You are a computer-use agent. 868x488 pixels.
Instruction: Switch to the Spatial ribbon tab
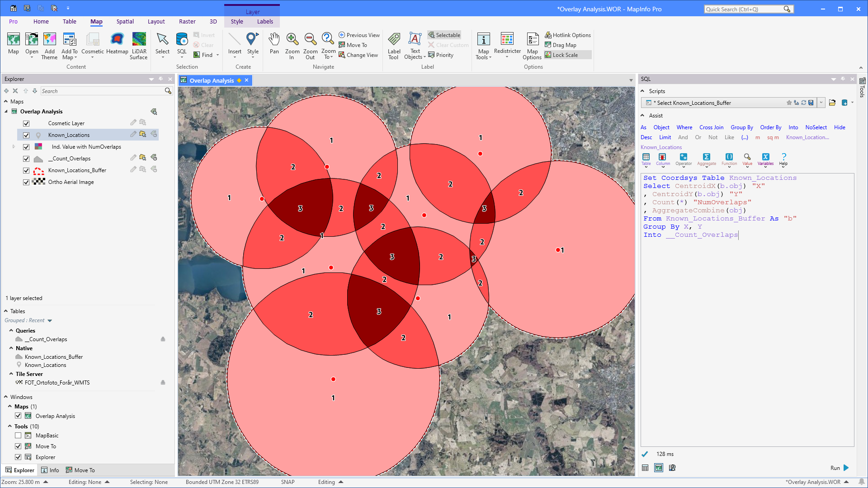click(125, 21)
